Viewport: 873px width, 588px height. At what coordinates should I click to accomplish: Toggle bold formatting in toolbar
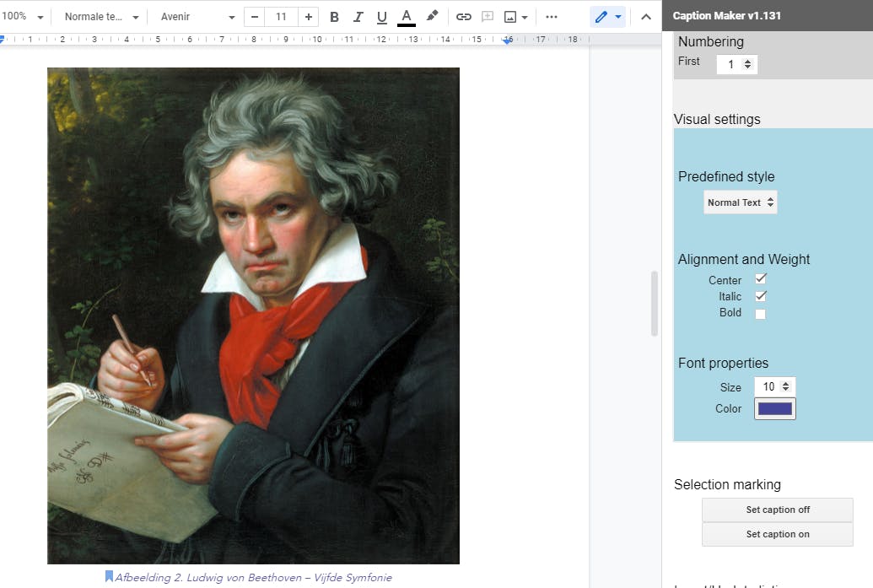(x=334, y=17)
